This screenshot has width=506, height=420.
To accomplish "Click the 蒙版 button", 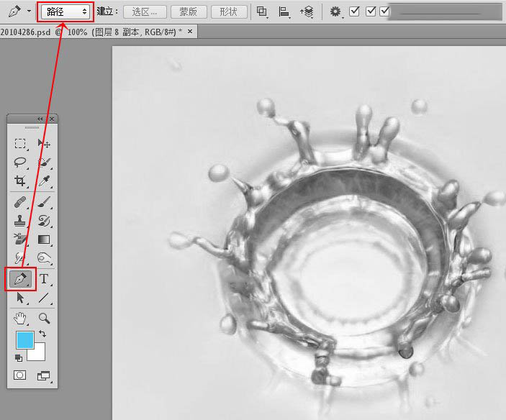I will [x=189, y=12].
